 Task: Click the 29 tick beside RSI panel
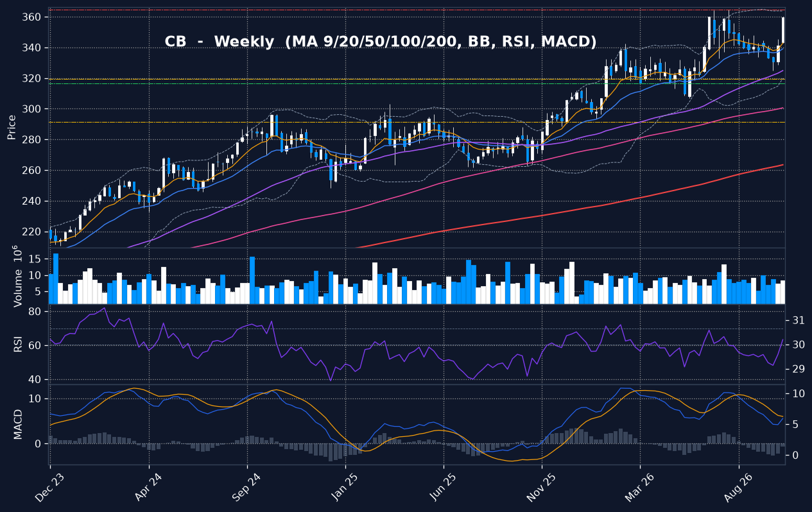[x=797, y=370]
